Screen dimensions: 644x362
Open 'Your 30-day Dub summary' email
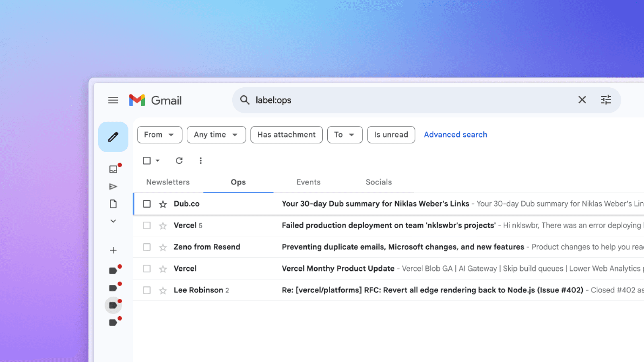pyautogui.click(x=375, y=204)
